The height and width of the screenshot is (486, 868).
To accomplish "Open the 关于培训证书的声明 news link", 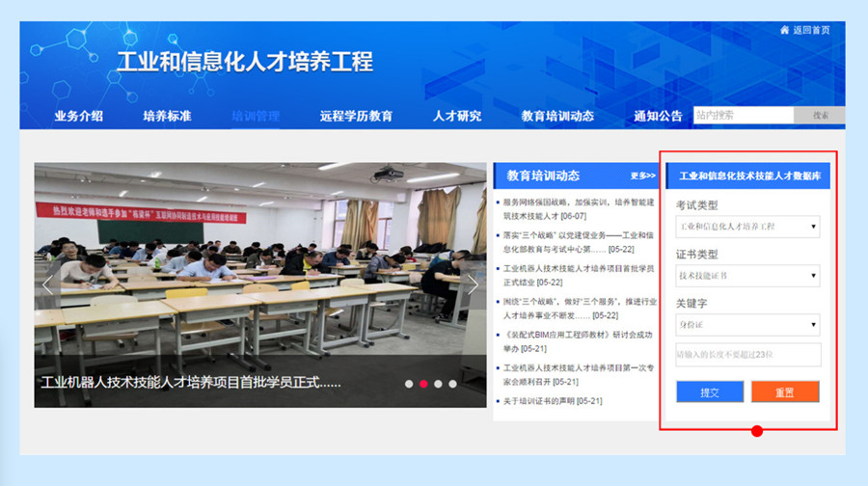I will (x=552, y=401).
